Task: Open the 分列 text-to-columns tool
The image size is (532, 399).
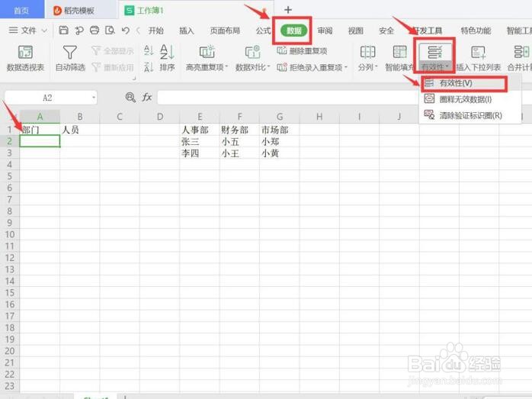Action: [368, 58]
